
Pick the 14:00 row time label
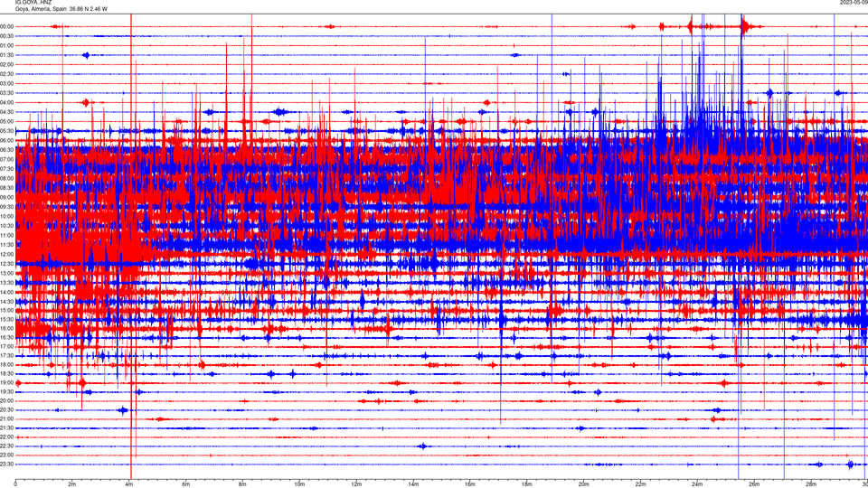pos(7,292)
